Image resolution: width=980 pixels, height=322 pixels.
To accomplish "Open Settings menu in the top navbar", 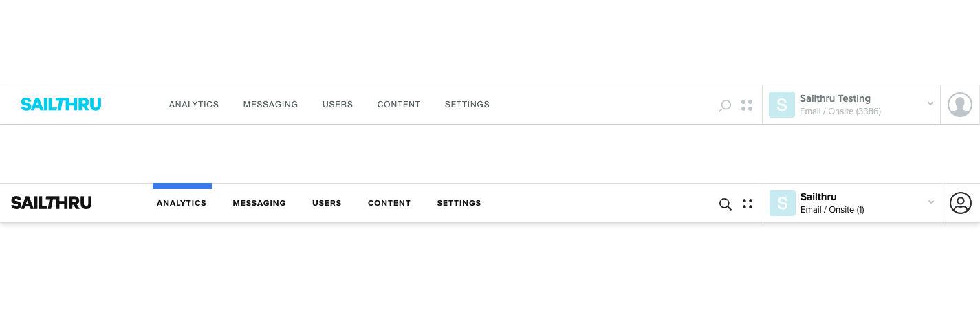I will [x=467, y=105].
